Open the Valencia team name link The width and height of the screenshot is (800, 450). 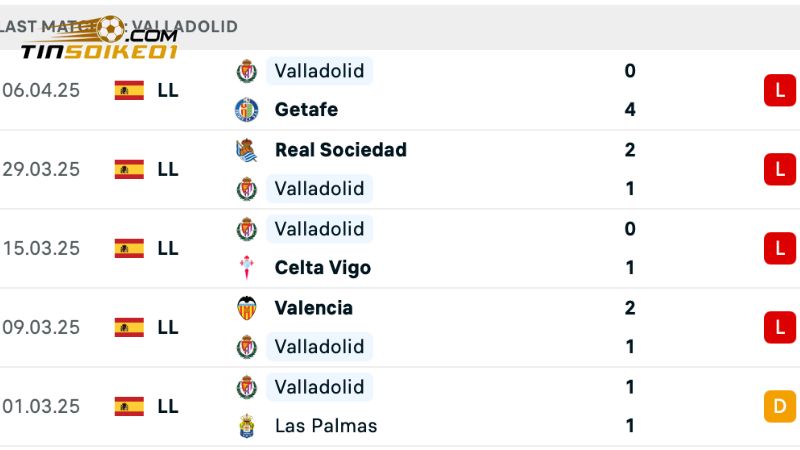tap(313, 308)
